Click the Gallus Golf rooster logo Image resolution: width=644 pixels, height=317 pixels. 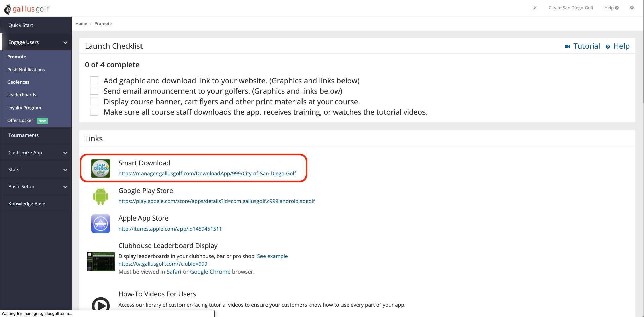7,9
